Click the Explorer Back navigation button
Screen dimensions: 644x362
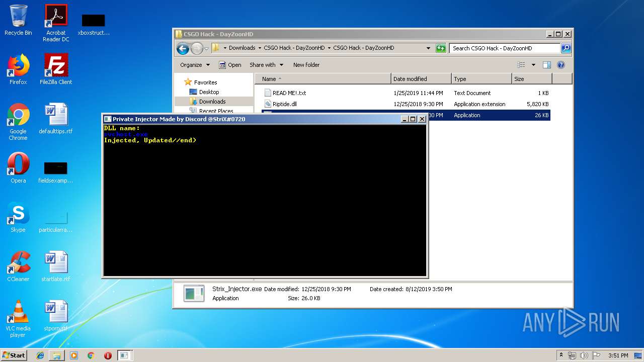tap(183, 48)
